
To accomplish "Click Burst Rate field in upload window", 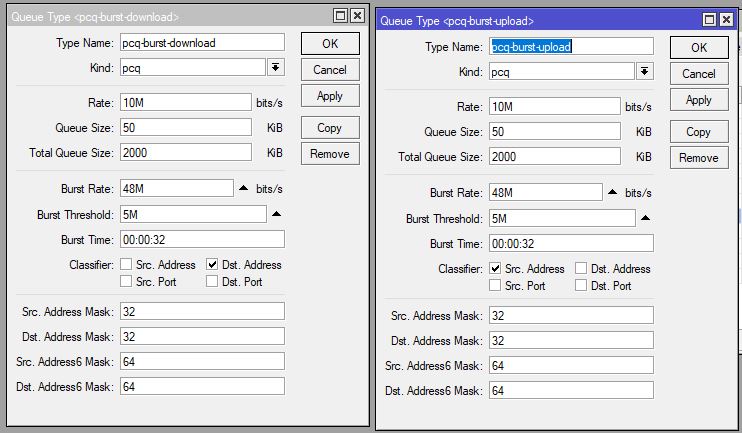I will pyautogui.click(x=546, y=193).
